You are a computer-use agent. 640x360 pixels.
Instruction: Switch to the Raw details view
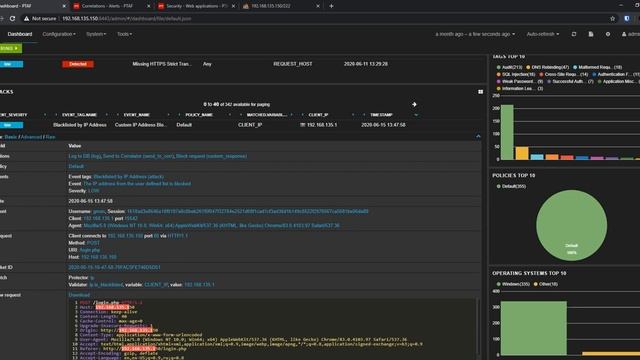(50, 137)
